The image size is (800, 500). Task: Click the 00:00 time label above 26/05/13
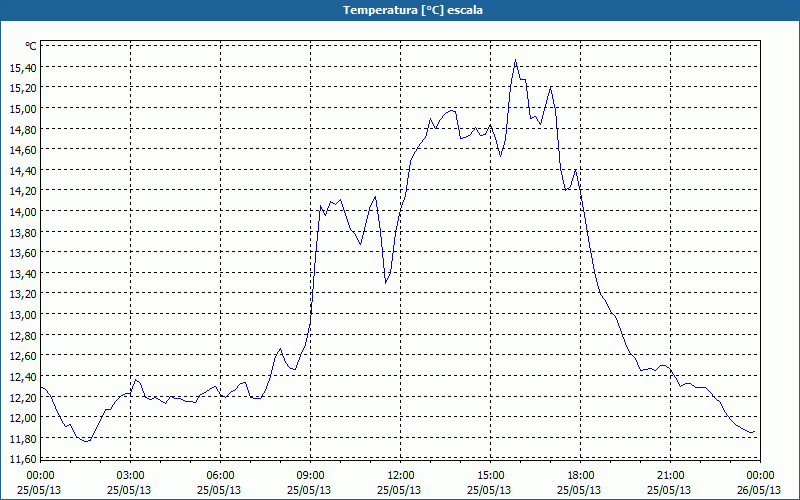[760, 476]
